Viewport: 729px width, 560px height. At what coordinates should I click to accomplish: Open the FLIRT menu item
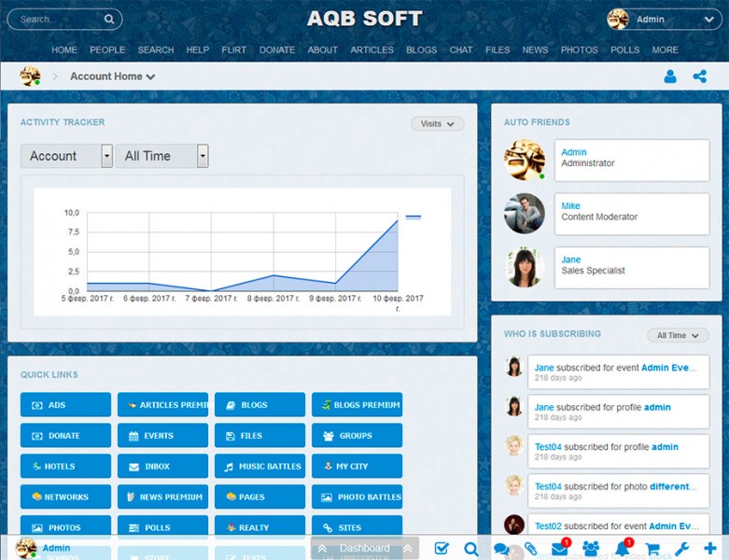pos(234,49)
